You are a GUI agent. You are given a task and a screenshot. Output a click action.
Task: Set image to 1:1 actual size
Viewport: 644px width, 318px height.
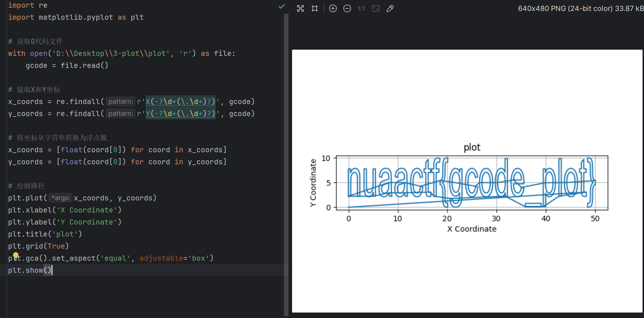pyautogui.click(x=361, y=8)
